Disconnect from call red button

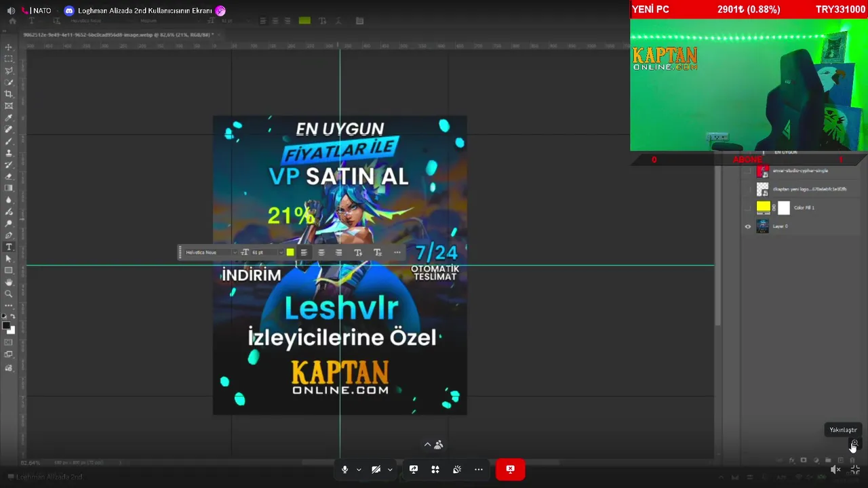(510, 469)
